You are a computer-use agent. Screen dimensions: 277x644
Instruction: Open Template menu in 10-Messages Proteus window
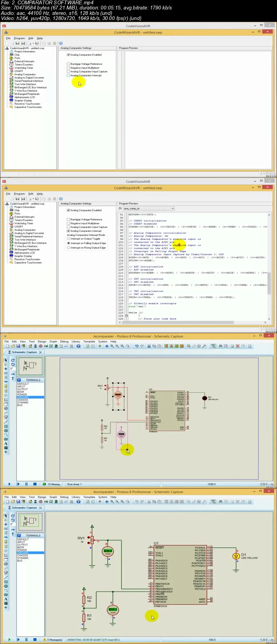coord(89,342)
